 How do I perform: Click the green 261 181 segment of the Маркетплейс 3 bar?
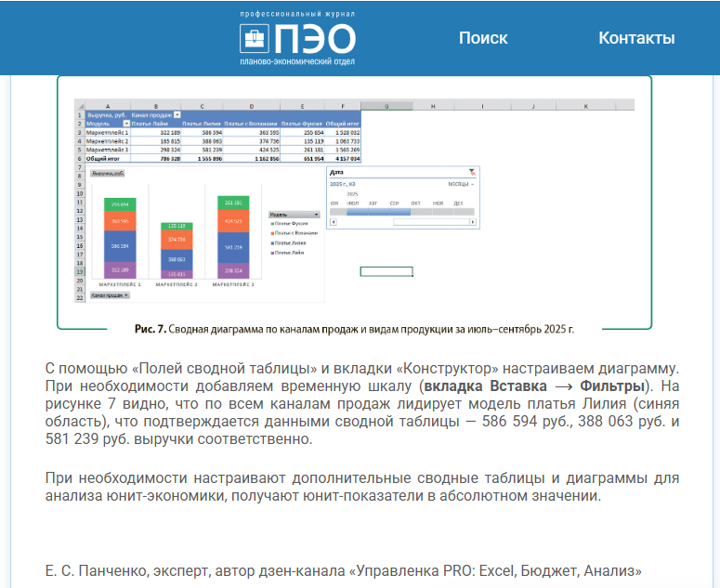[234, 203]
